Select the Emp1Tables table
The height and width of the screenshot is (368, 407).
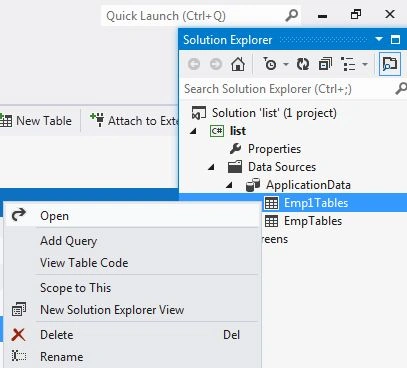click(x=316, y=203)
